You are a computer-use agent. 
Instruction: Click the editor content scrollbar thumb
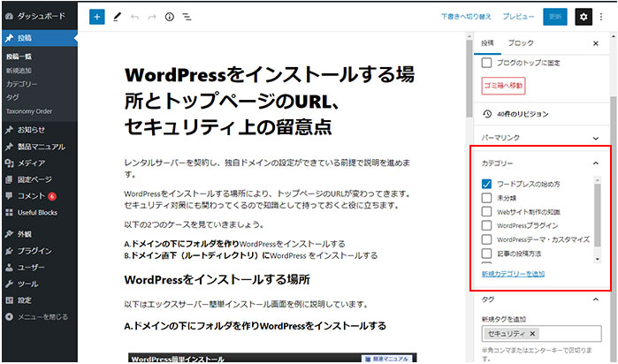click(x=469, y=78)
